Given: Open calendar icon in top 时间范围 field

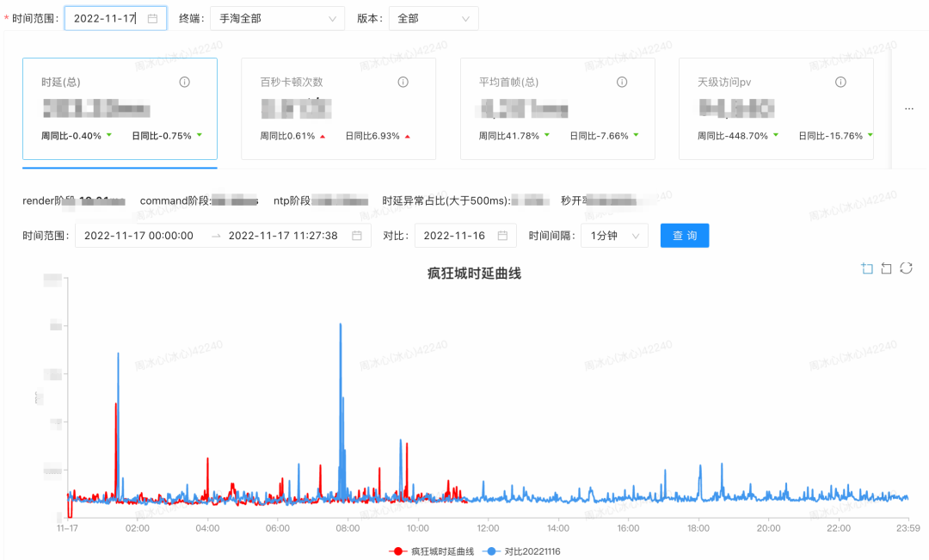Looking at the screenshot, I should click(x=152, y=18).
